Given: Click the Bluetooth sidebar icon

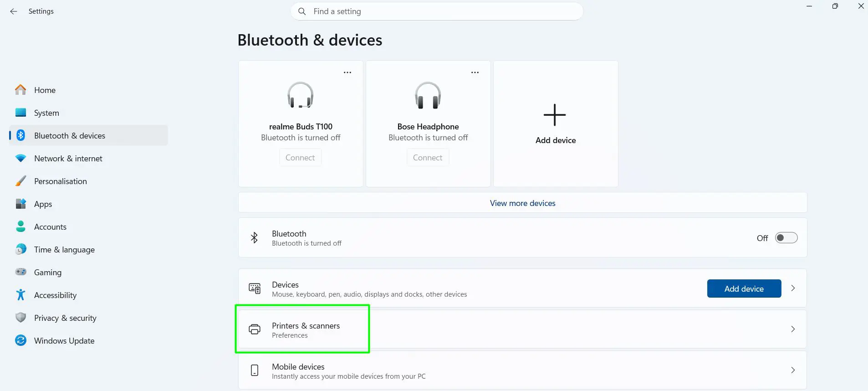Looking at the screenshot, I should 20,135.
